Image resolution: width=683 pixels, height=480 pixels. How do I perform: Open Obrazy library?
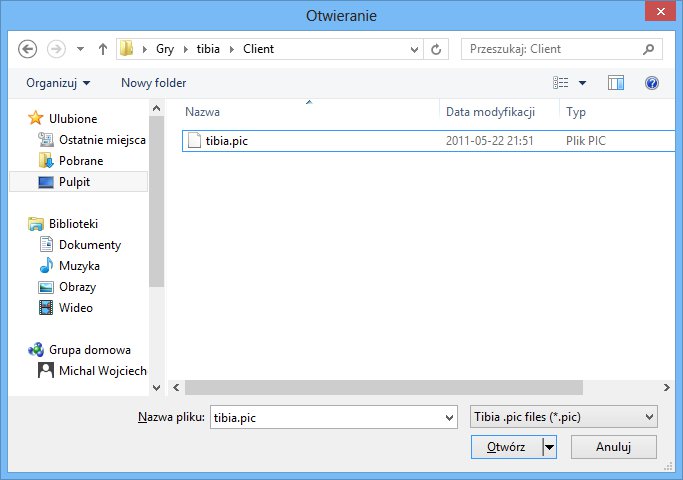tap(77, 287)
